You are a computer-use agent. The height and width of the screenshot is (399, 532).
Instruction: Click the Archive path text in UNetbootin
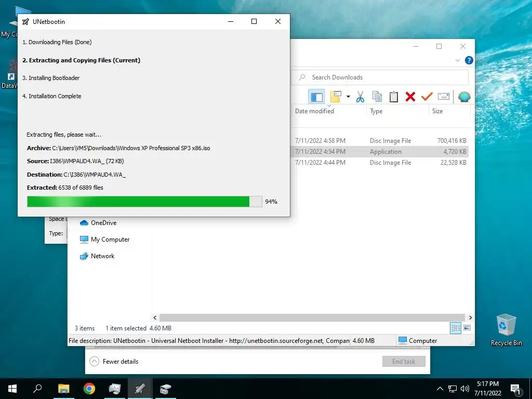click(x=118, y=148)
